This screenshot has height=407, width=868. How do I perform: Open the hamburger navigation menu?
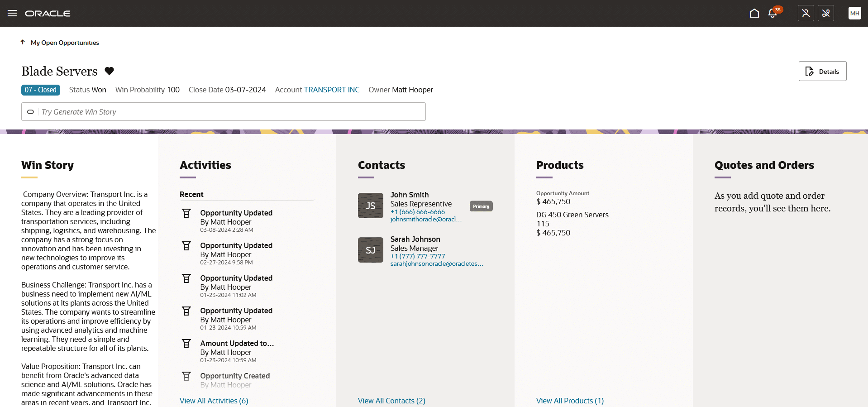click(12, 13)
